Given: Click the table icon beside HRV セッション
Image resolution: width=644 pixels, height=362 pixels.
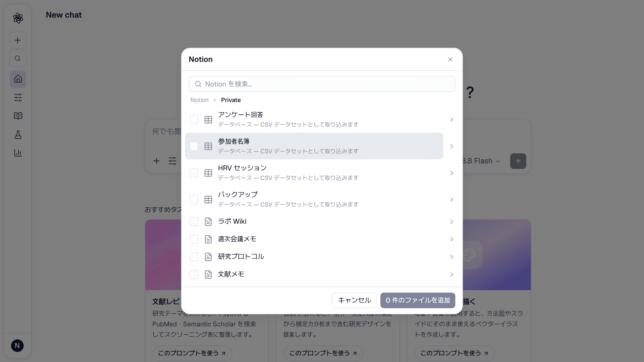Looking at the screenshot, I should [x=208, y=173].
